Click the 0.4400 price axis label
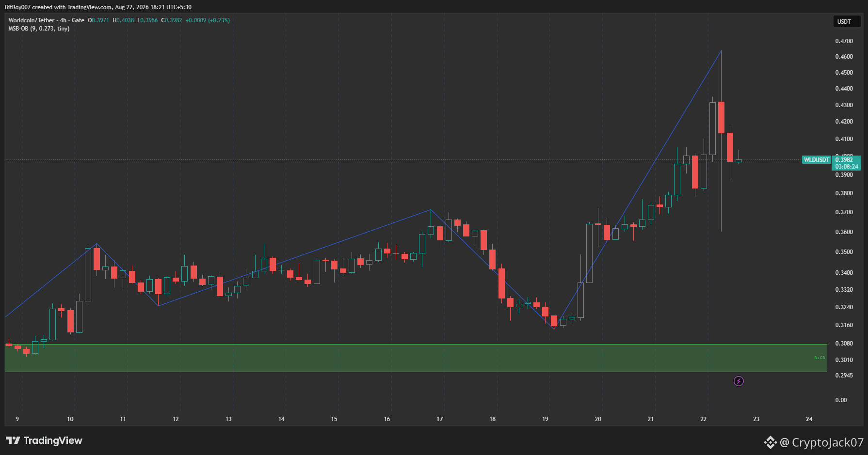The image size is (868, 455). click(x=844, y=89)
